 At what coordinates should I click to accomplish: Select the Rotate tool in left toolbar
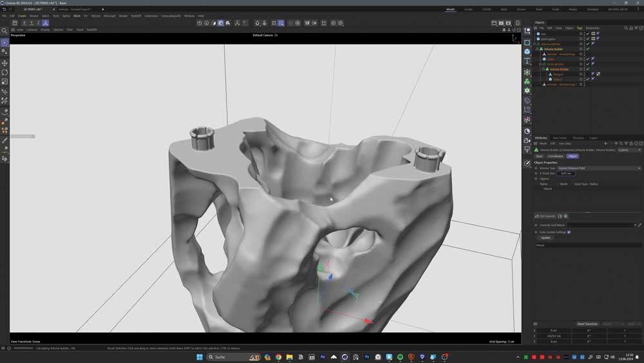(5, 72)
